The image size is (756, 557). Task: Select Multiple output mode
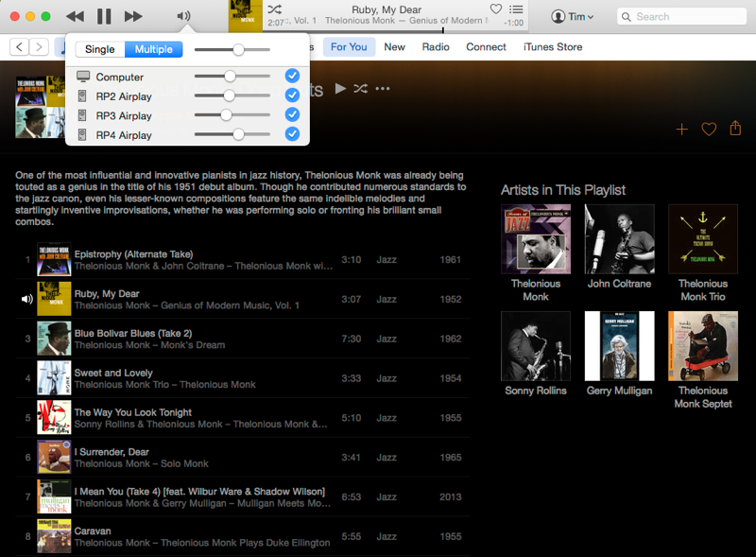point(153,49)
